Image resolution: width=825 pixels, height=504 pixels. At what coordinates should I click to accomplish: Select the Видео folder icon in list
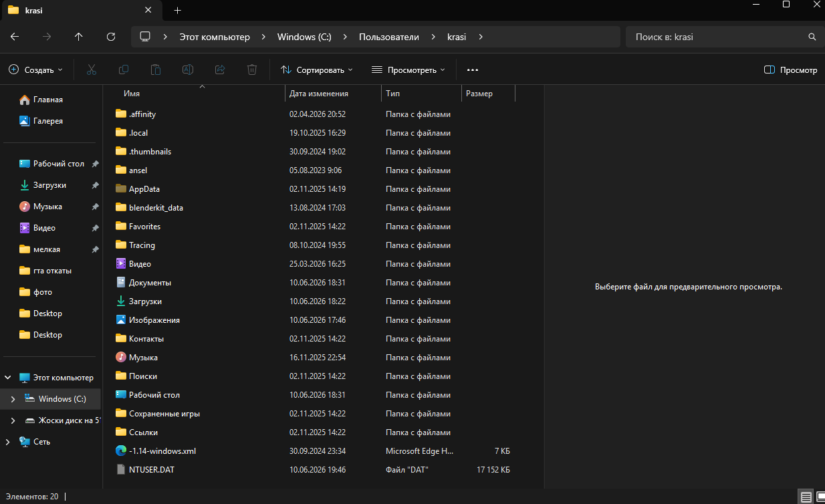121,263
